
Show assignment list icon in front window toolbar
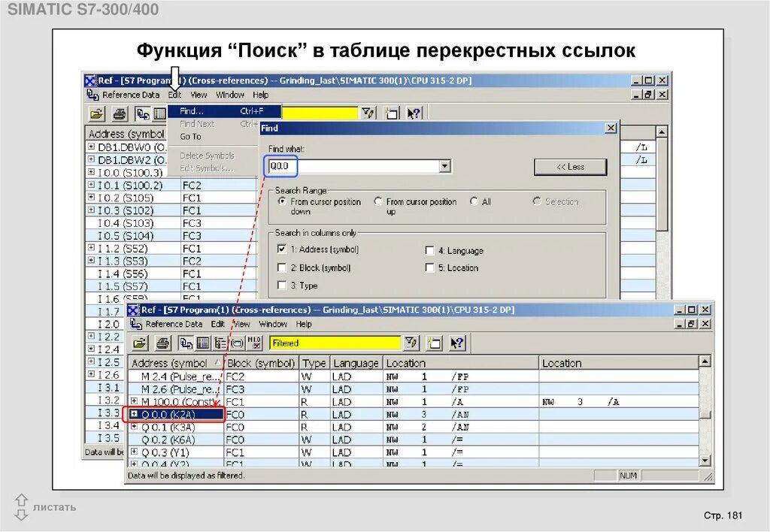[x=203, y=343]
